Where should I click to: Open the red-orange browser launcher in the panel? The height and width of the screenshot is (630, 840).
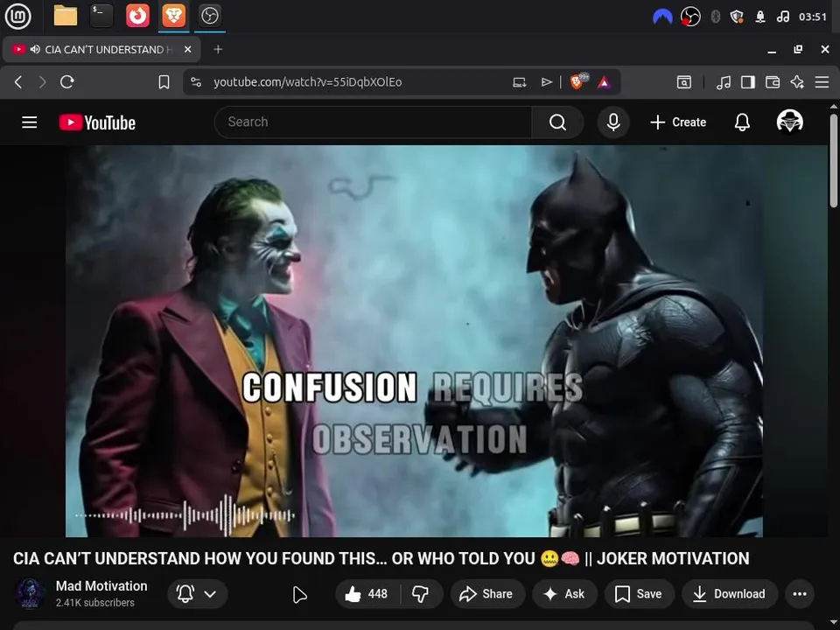click(x=137, y=16)
